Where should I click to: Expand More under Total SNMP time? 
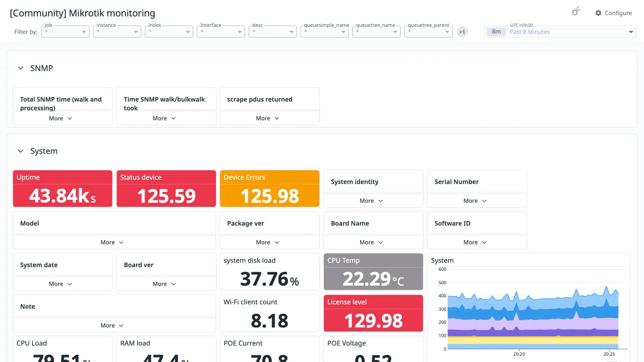[60, 118]
